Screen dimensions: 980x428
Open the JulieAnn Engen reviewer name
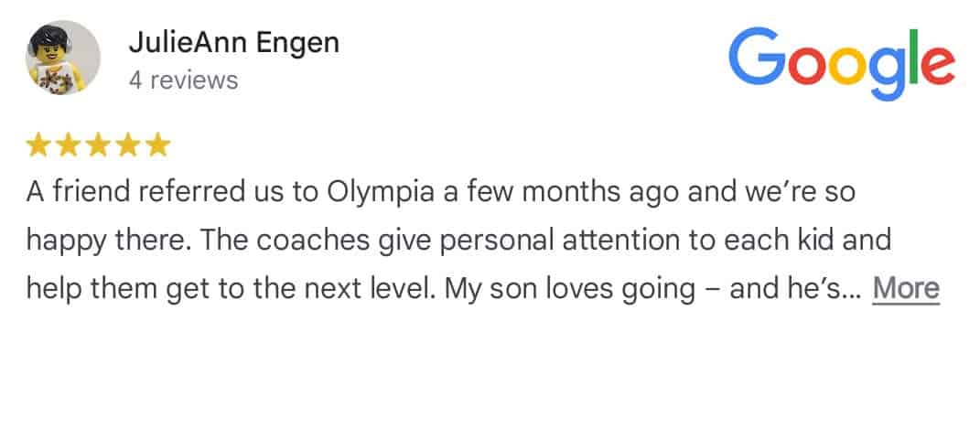(x=233, y=43)
